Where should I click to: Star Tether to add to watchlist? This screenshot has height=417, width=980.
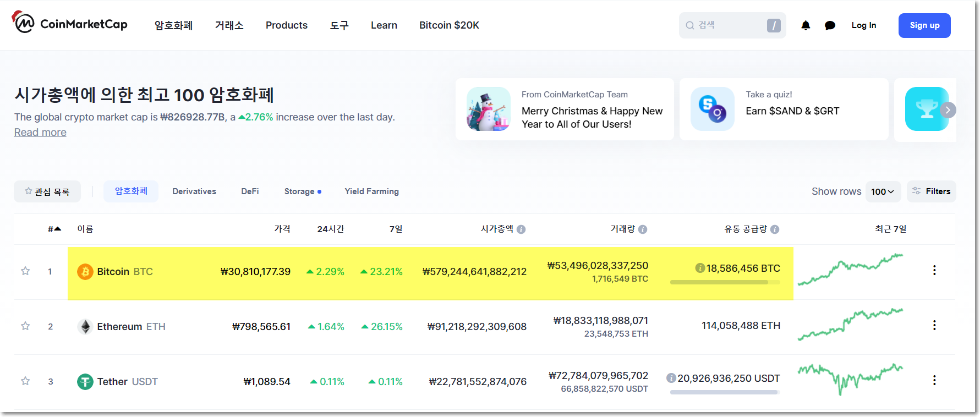point(25,381)
